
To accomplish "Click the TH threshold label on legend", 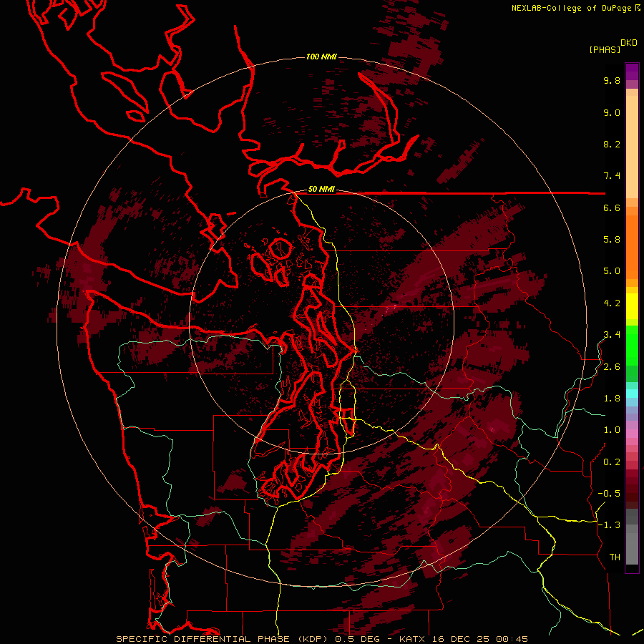I will pyautogui.click(x=615, y=557).
